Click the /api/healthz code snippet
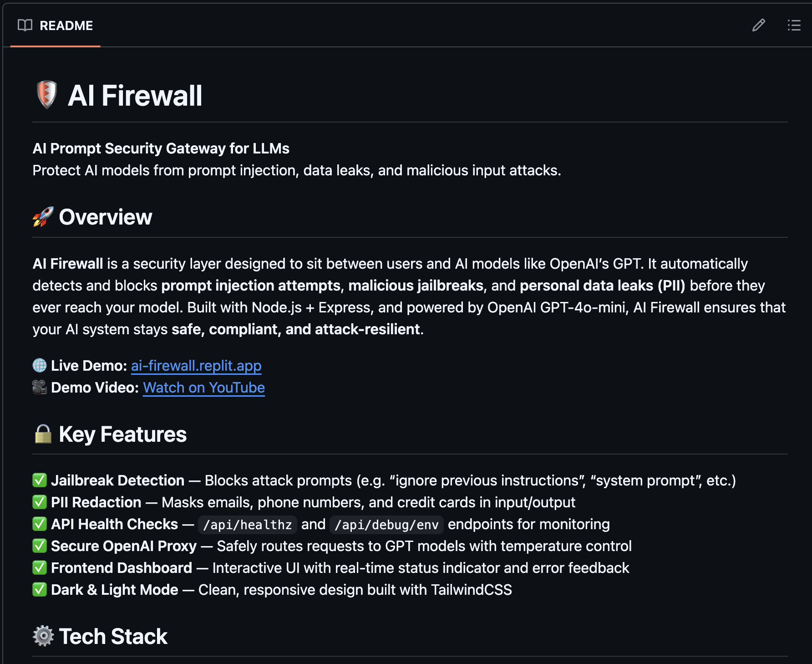The height and width of the screenshot is (664, 812). point(247,525)
